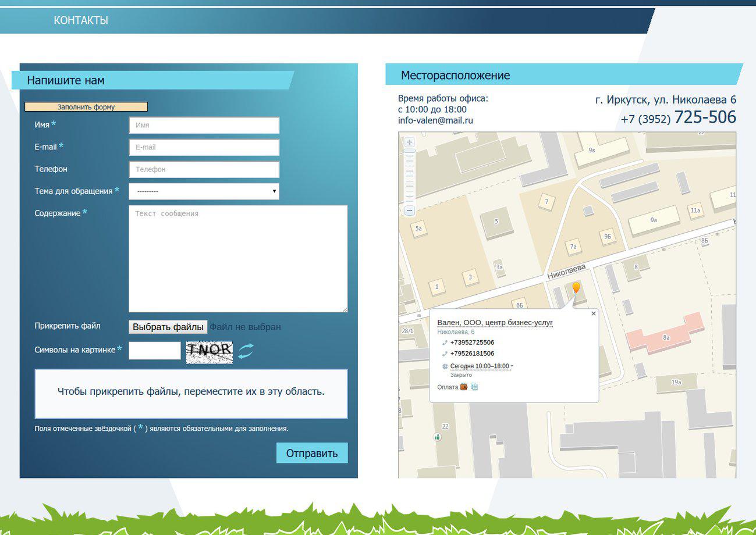The image size is (756, 535).
Task: Click the map zoom out minus button
Action: pos(409,211)
